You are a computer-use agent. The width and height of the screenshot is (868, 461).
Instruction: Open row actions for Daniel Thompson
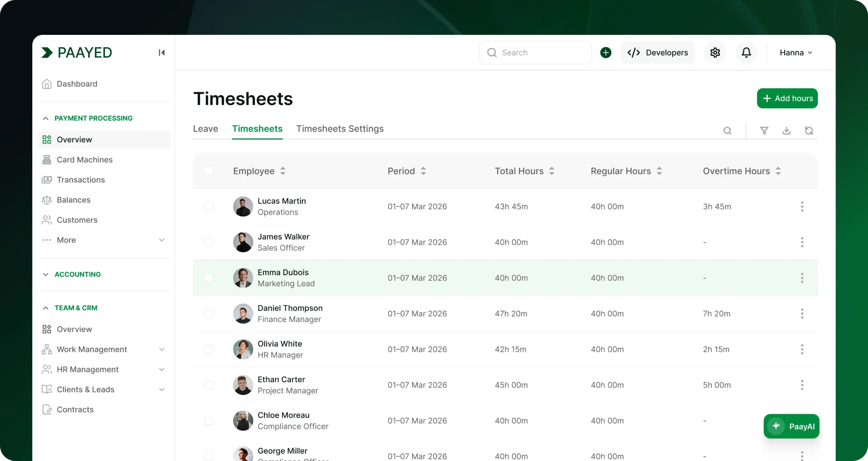[802, 314]
